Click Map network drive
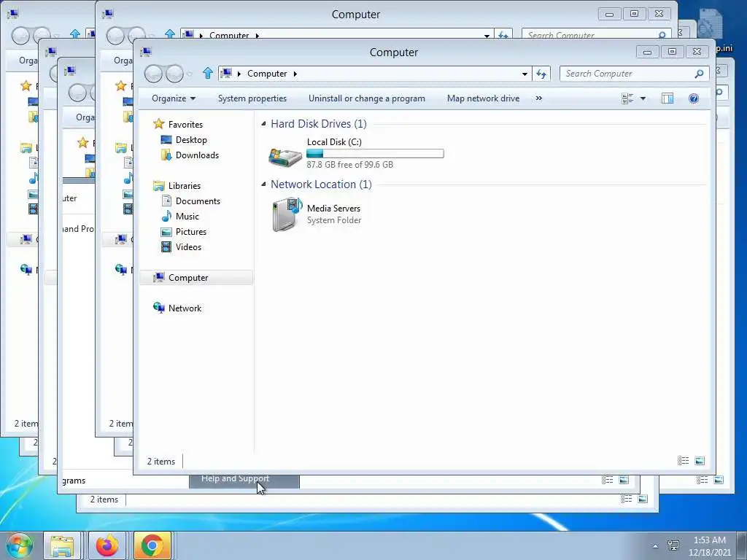Viewport: 747px width, 560px height. tap(483, 98)
